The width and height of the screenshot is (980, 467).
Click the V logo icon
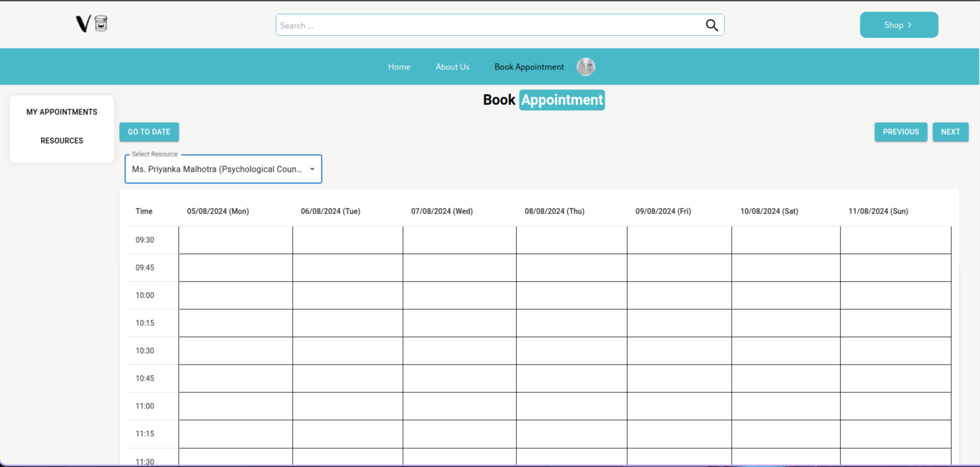[84, 24]
